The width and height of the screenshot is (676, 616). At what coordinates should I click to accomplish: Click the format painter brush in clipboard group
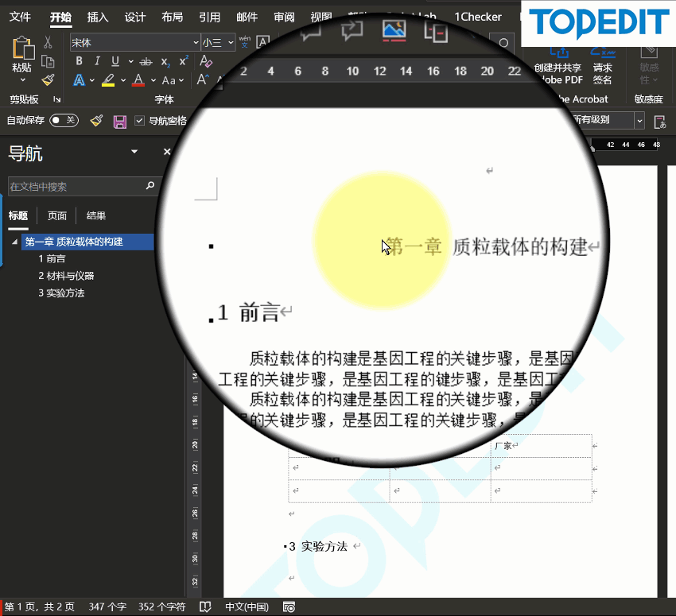tap(48, 80)
